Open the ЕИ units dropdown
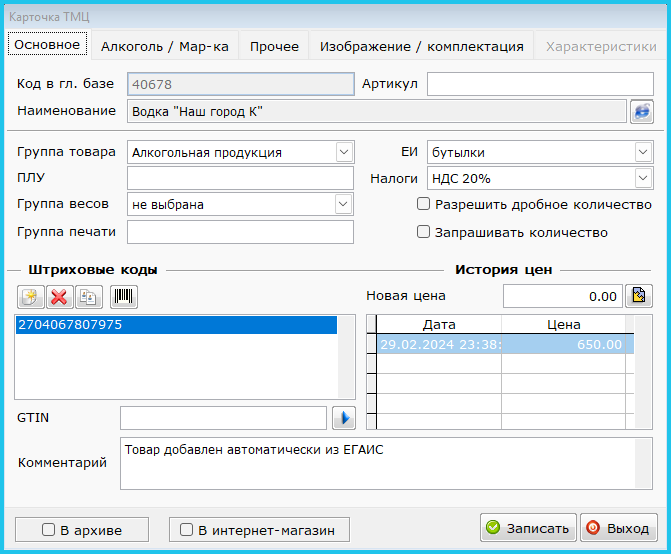This screenshot has height=554, width=671. [x=643, y=152]
